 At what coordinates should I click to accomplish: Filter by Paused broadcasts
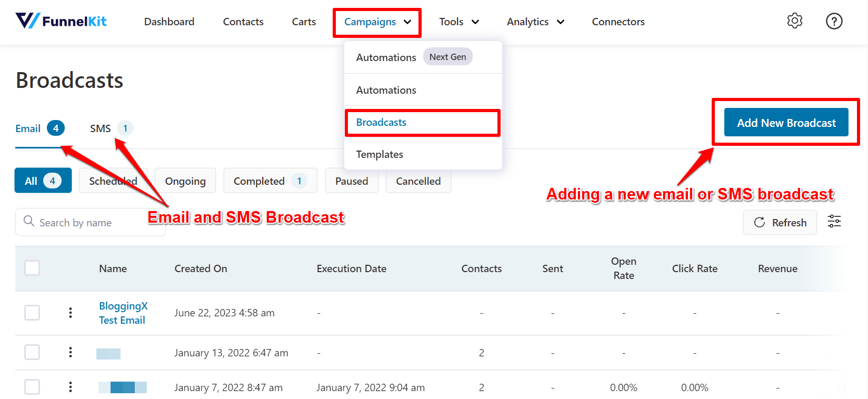(352, 181)
